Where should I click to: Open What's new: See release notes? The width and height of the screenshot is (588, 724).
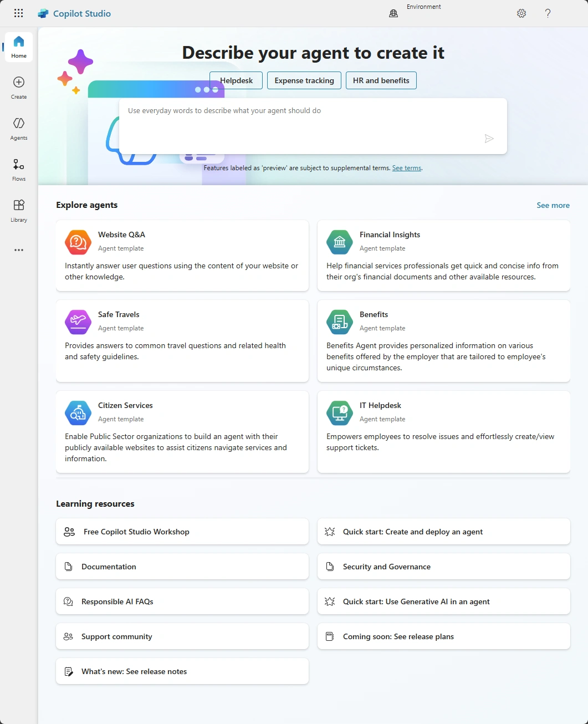pyautogui.click(x=182, y=671)
